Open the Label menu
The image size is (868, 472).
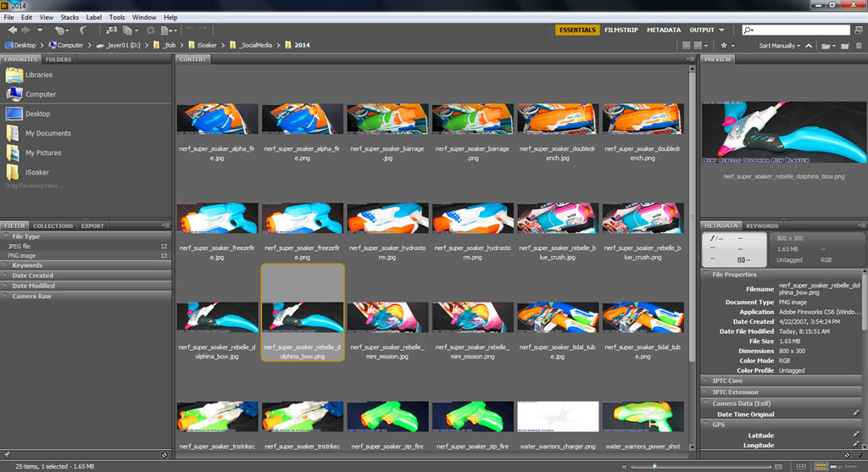(x=93, y=17)
